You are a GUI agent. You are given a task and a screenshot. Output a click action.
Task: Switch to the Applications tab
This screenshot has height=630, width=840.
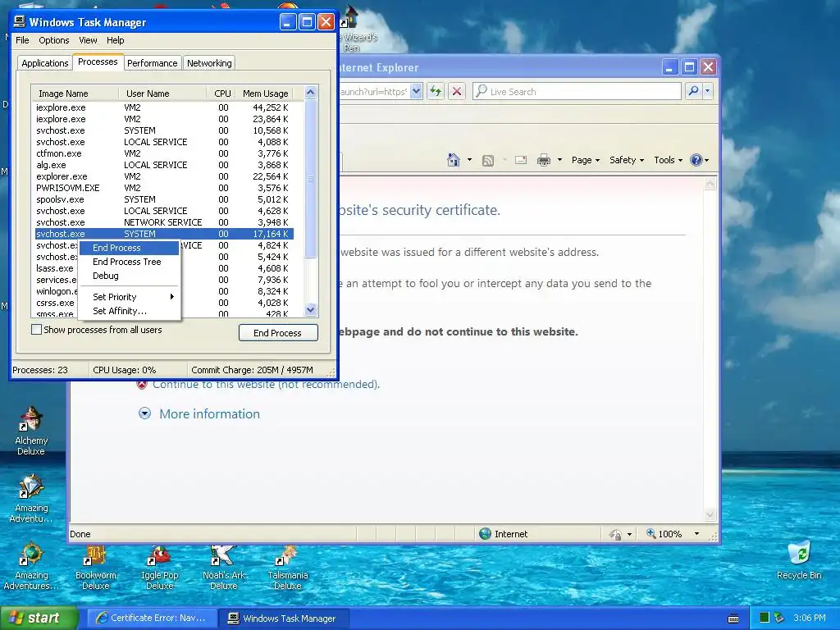45,63
